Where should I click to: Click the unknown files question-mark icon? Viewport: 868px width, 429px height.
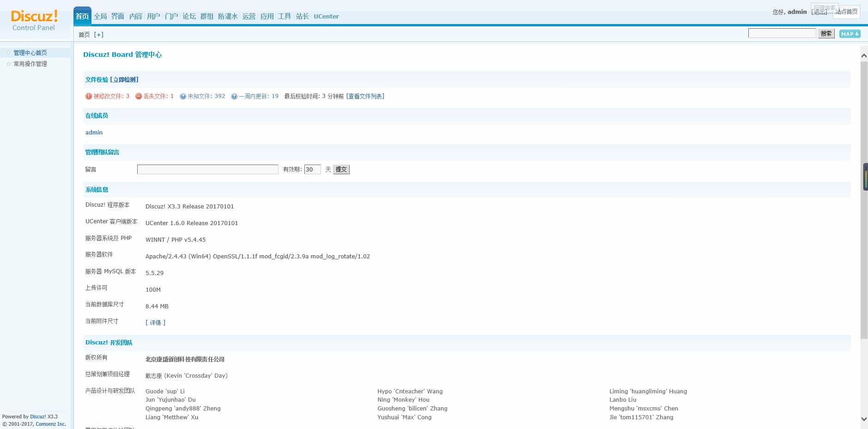(x=183, y=96)
